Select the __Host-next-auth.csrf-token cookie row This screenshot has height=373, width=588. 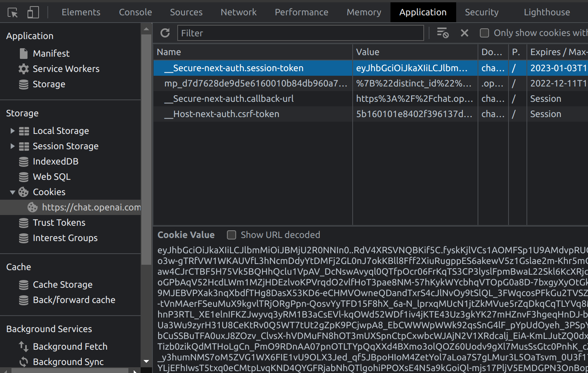point(222,114)
